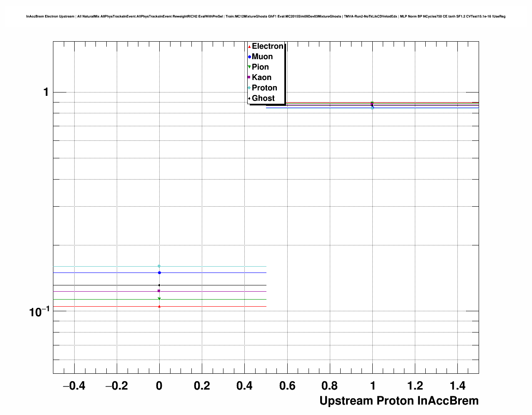This screenshot has height=415, width=532.
Task: Click the x-axis tick label "1.4"
Action: click(x=457, y=386)
